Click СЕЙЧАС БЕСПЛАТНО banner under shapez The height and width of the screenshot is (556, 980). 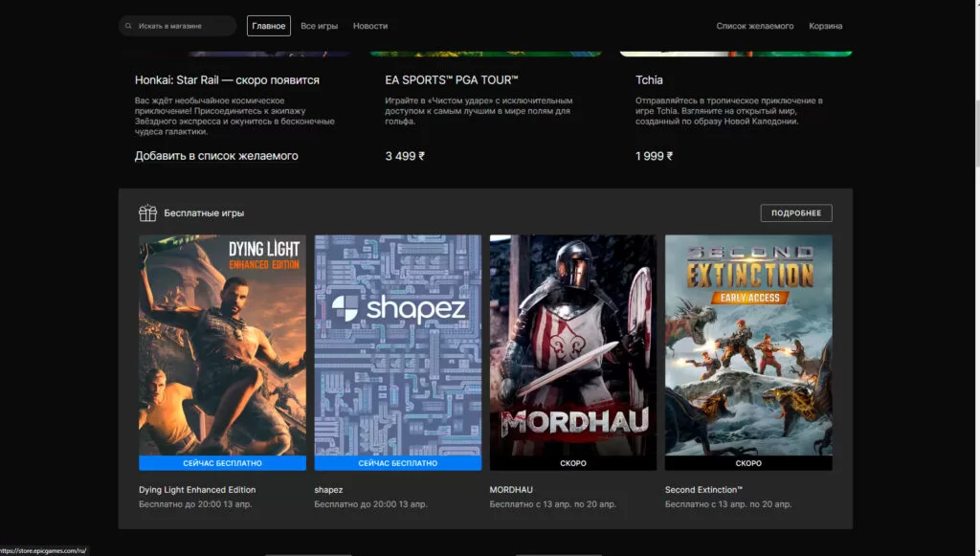[397, 463]
